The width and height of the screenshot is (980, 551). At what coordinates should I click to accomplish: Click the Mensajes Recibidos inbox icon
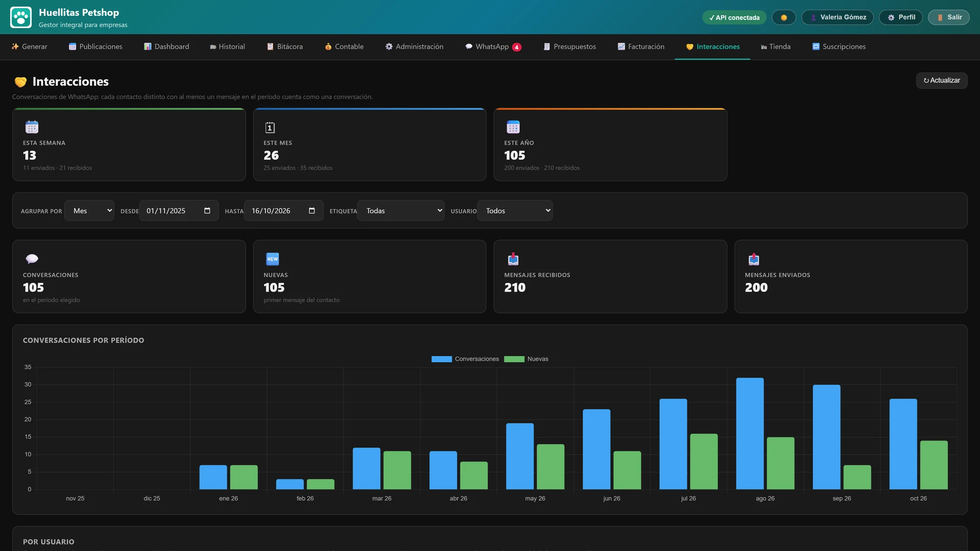click(513, 259)
